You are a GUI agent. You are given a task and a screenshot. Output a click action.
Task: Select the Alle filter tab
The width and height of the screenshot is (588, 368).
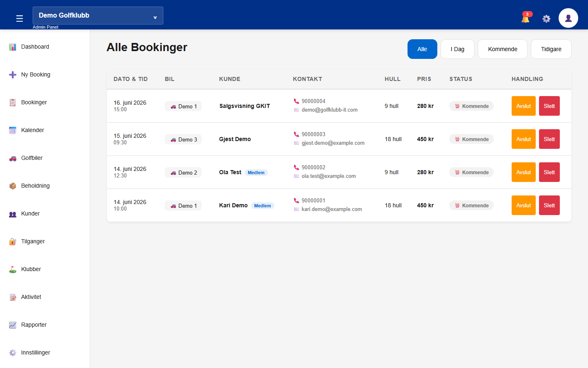pyautogui.click(x=422, y=49)
